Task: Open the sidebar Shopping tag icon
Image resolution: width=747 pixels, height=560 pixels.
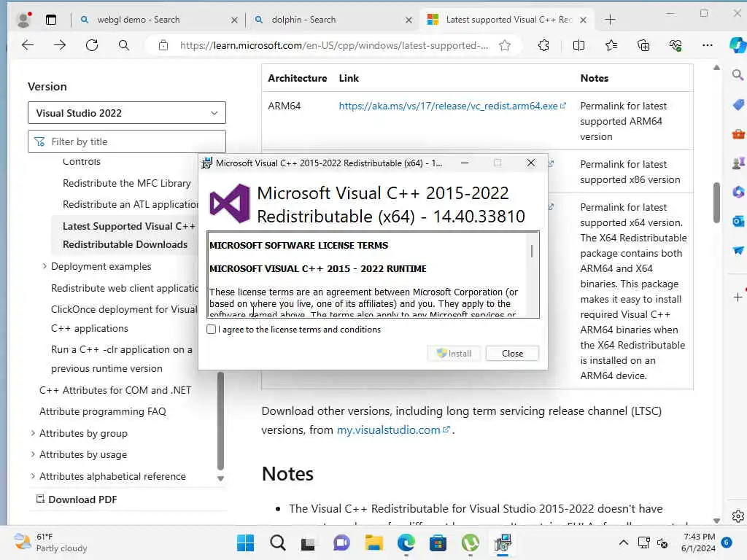Action: [738, 105]
